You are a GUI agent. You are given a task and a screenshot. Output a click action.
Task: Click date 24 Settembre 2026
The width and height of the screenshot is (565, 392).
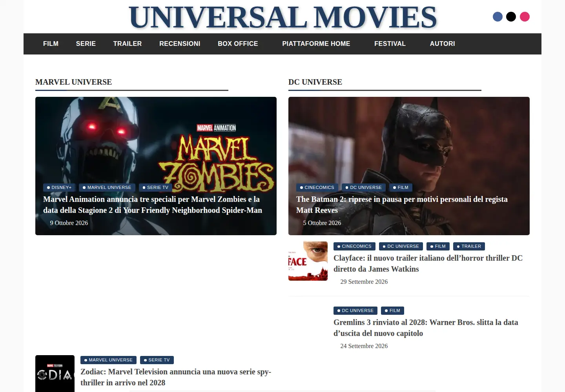tap(364, 346)
